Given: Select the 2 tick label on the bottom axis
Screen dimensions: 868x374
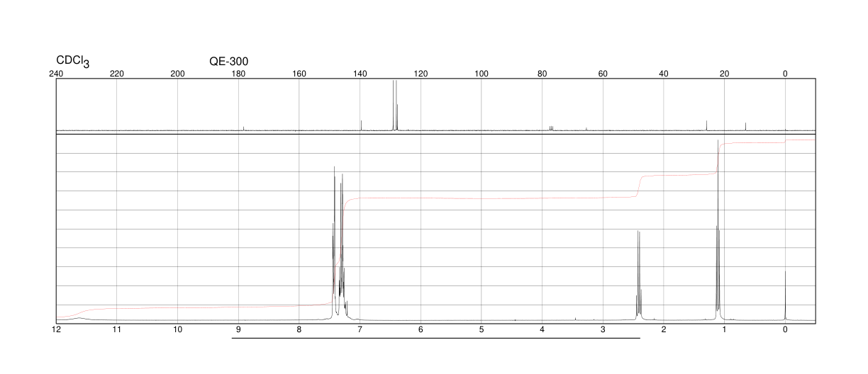Looking at the screenshot, I should click(x=664, y=330).
